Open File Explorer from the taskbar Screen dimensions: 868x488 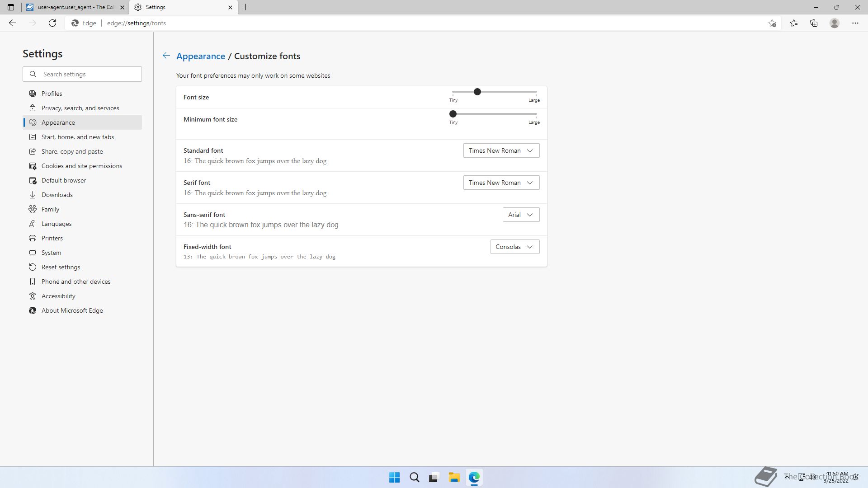click(454, 477)
